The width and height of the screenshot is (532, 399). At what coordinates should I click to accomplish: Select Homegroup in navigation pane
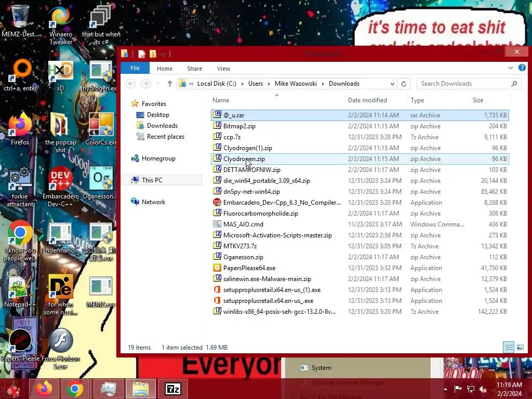coord(158,158)
